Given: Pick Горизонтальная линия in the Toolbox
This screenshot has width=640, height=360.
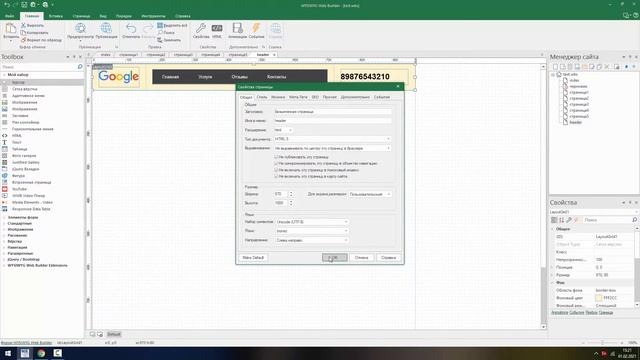Looking at the screenshot, I should pos(33,129).
